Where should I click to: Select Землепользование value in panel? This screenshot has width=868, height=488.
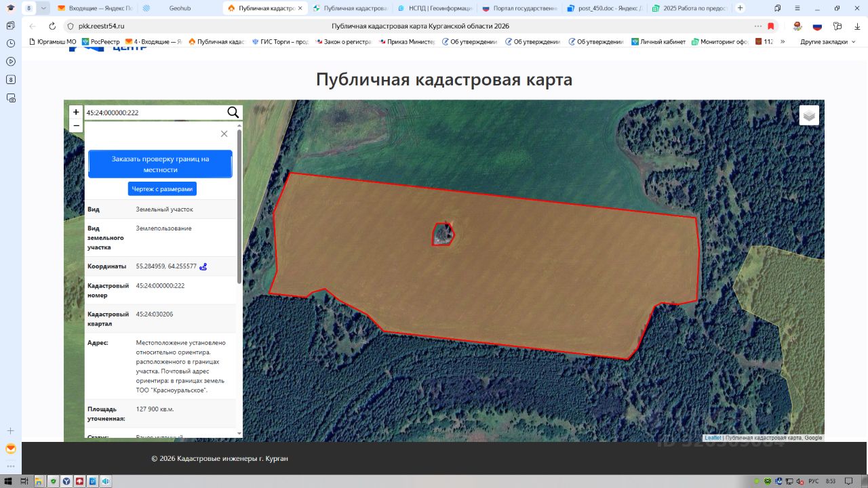point(163,228)
